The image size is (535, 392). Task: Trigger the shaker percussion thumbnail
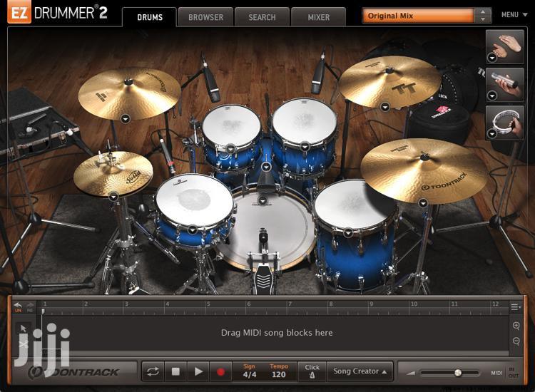click(504, 85)
